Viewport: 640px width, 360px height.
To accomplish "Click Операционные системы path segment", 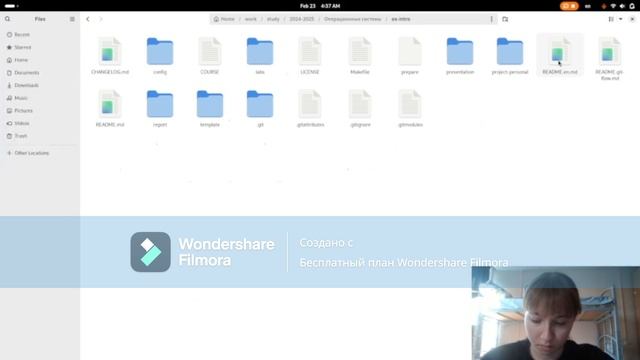I will (x=353, y=19).
